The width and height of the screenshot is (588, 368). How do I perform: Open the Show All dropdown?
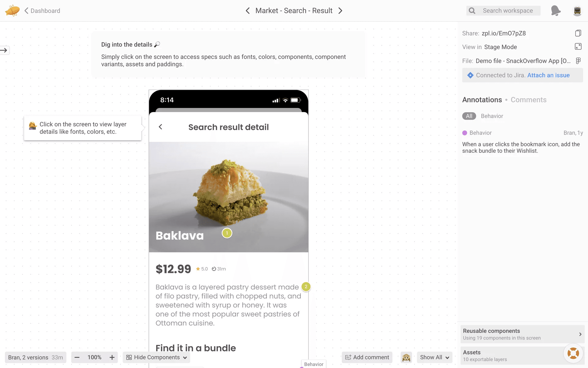pos(434,357)
